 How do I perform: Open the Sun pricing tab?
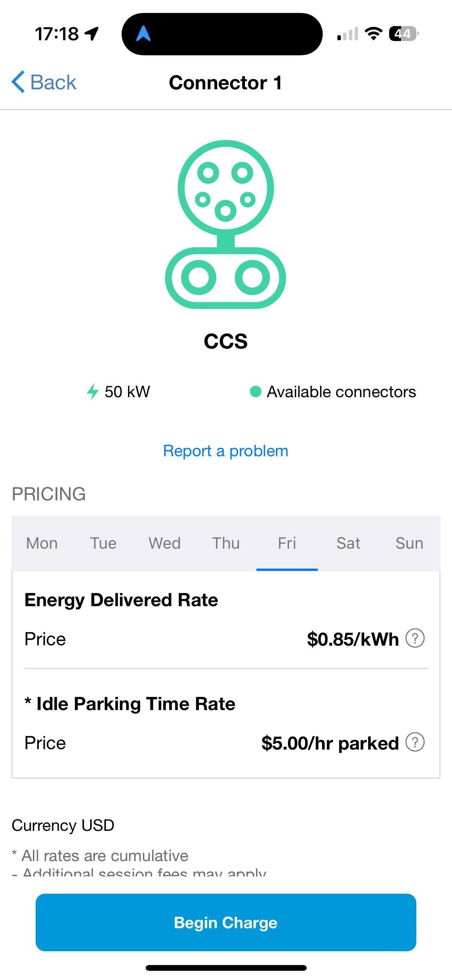pos(409,543)
